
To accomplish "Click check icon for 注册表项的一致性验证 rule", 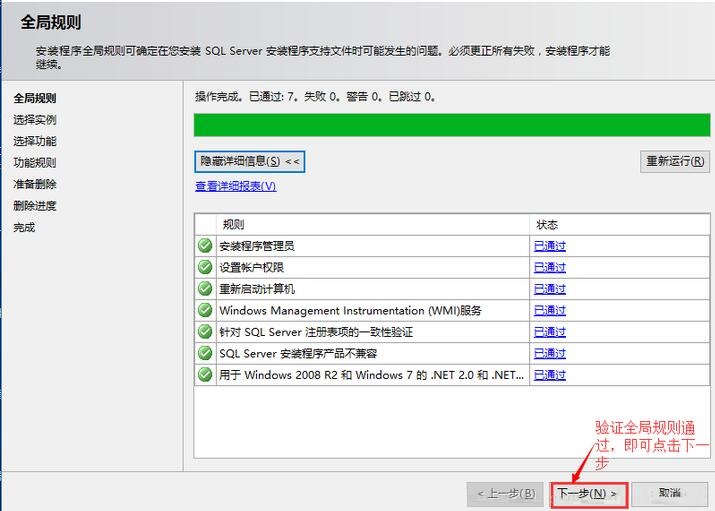I will click(x=205, y=331).
